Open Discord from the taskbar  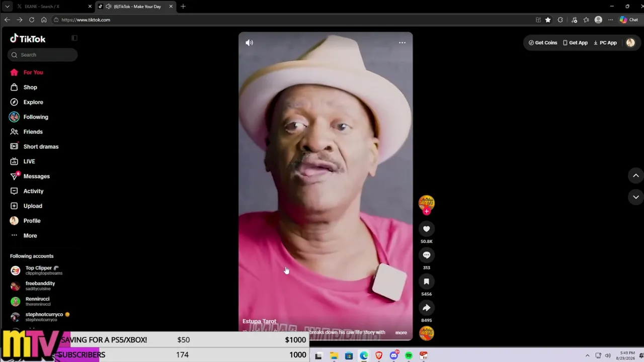point(394,356)
